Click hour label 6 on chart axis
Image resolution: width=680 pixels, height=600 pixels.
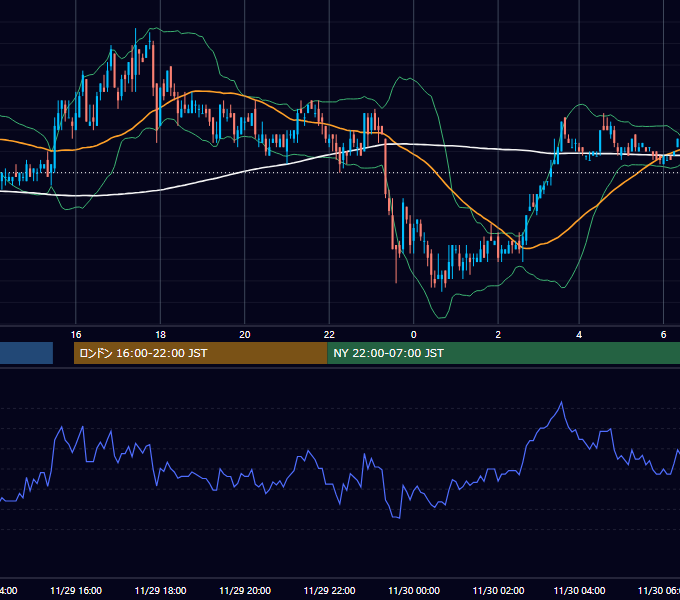coord(663,335)
